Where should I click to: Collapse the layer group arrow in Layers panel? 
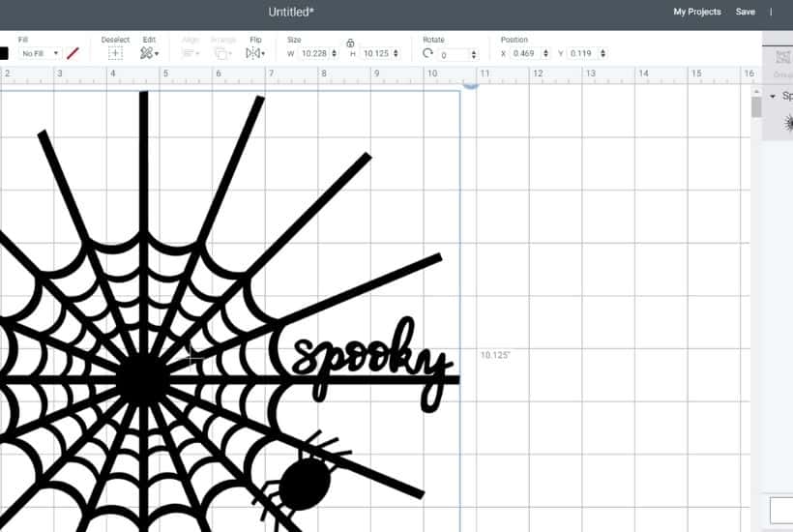pyautogui.click(x=773, y=96)
